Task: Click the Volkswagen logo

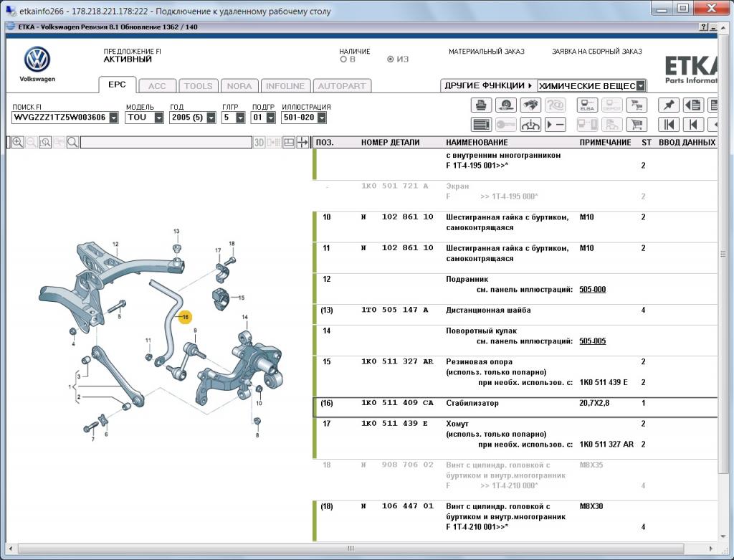Action: click(37, 60)
